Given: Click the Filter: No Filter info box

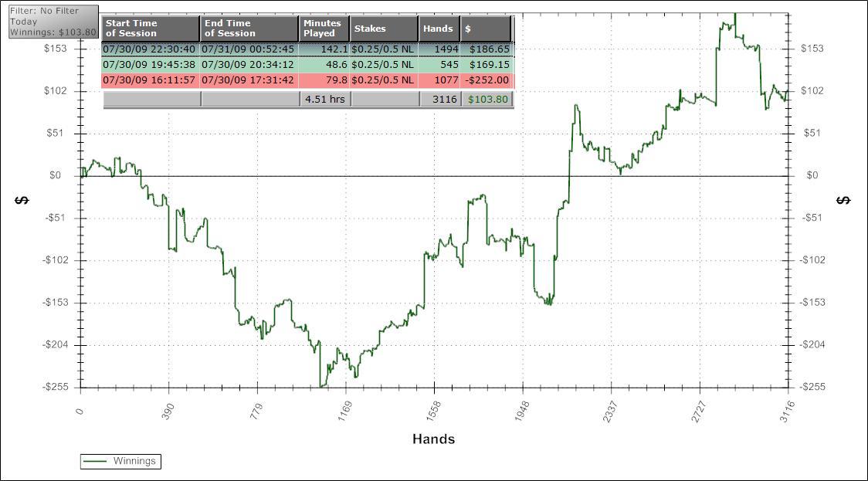Looking at the screenshot, I should pos(53,22).
